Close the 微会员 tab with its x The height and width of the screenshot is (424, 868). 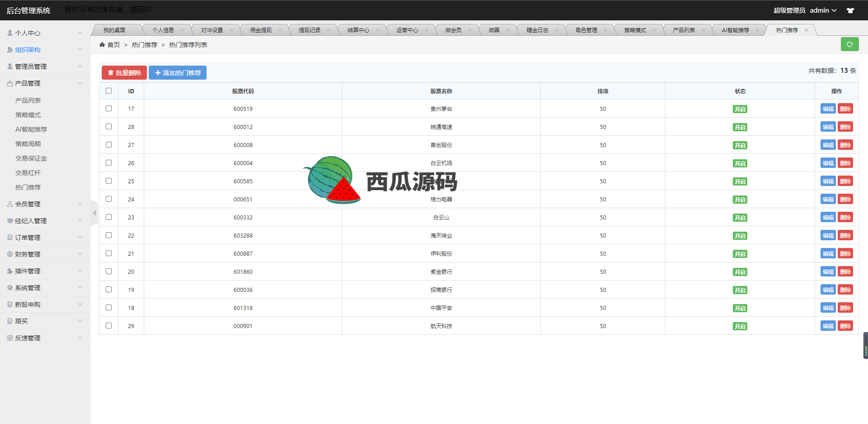470,30
